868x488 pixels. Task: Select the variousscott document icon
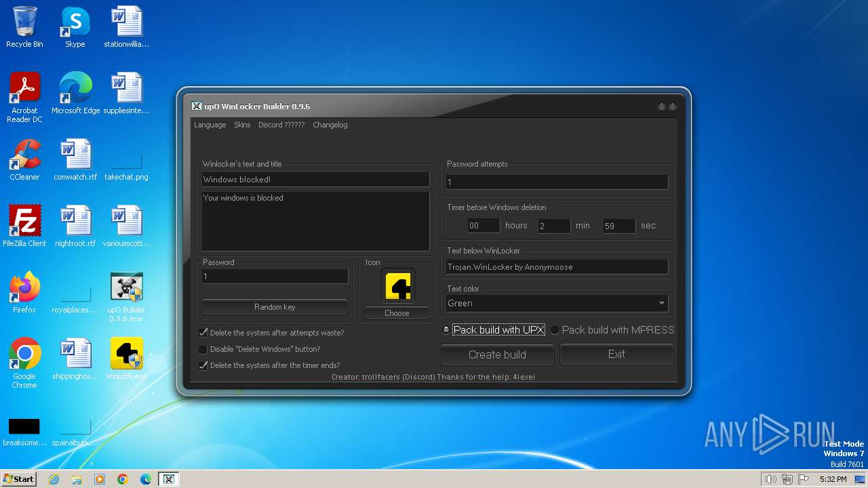[x=126, y=226]
